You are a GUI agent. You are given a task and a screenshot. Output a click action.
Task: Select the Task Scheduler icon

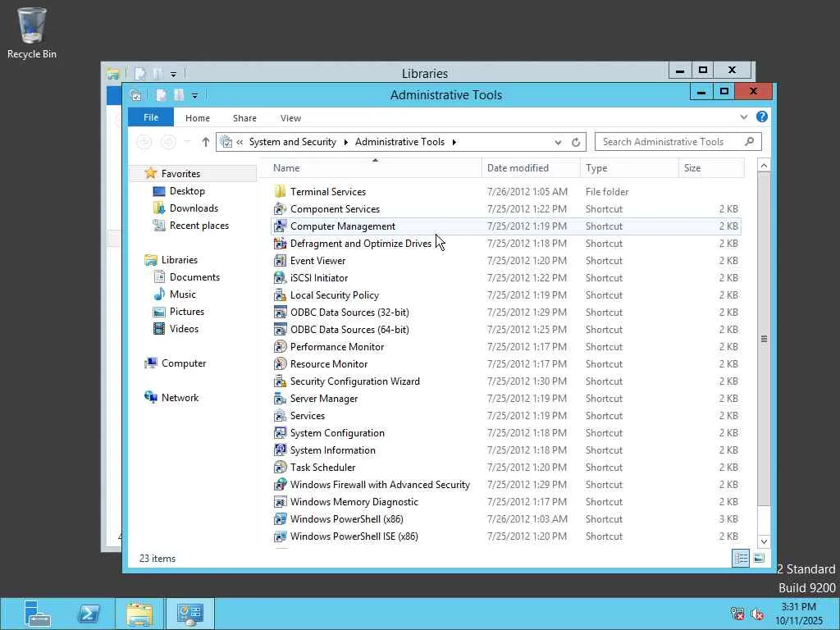tap(280, 467)
